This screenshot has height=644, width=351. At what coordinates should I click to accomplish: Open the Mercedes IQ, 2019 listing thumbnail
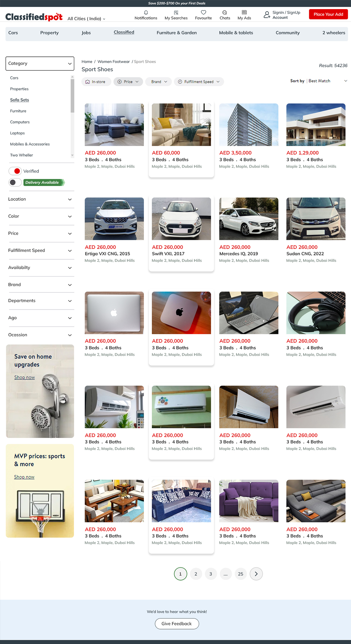coord(249,219)
